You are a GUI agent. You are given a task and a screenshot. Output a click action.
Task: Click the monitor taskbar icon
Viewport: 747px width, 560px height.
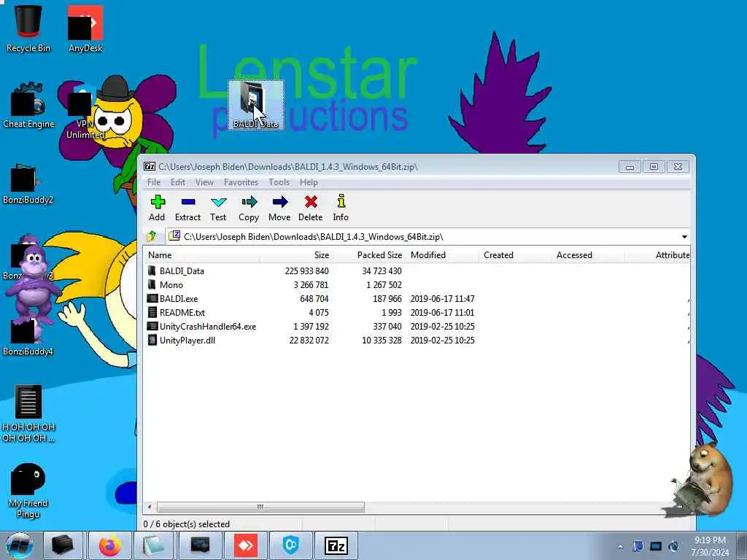click(200, 545)
